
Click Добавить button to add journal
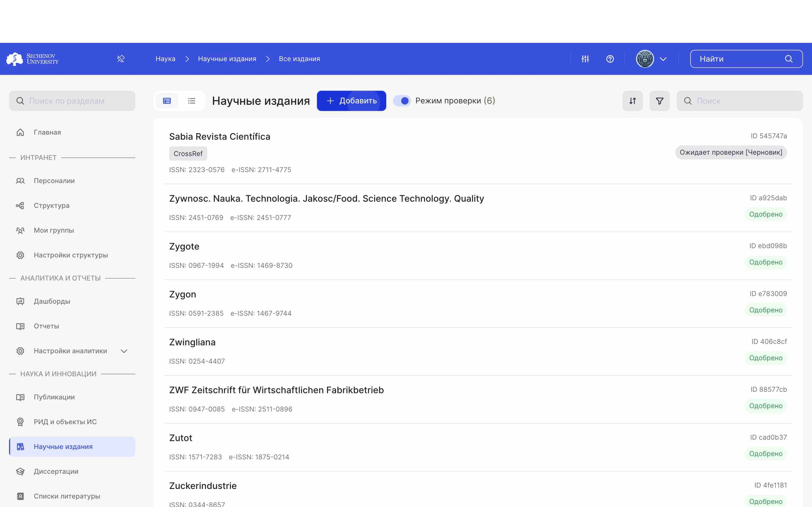[351, 101]
